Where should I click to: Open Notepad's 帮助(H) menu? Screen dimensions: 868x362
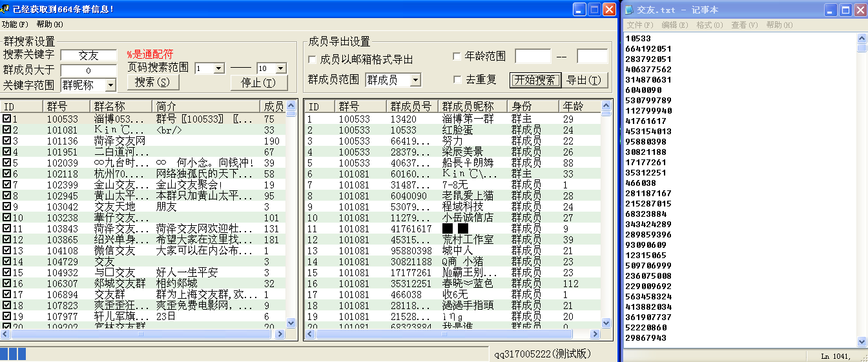(x=779, y=25)
